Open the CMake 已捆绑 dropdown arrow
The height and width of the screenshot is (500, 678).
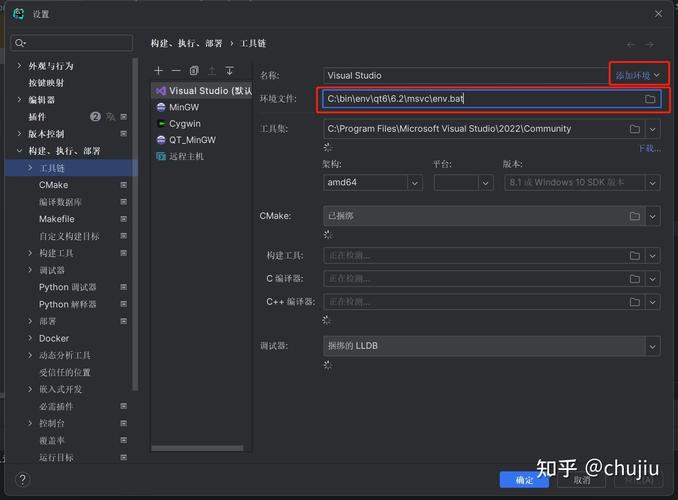point(652,216)
